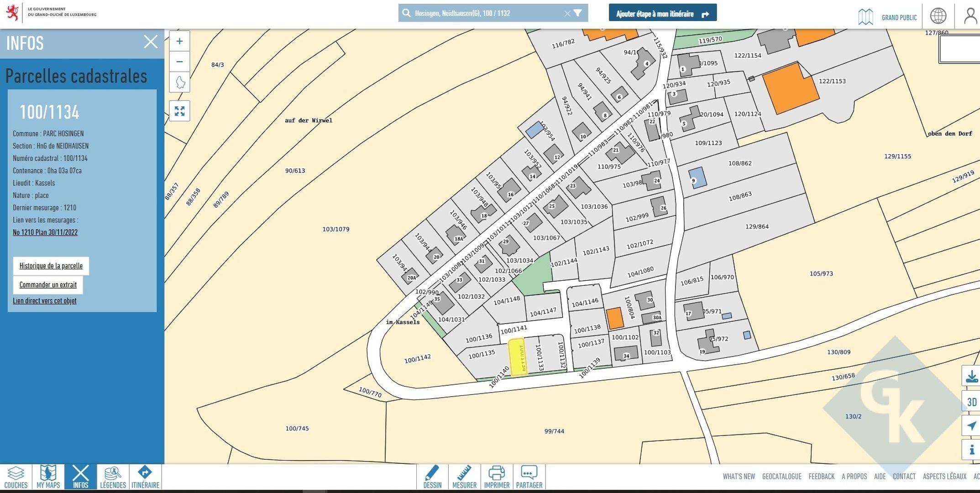Open the Légendes tab
Viewport: 980px width, 493px height.
coord(113,477)
